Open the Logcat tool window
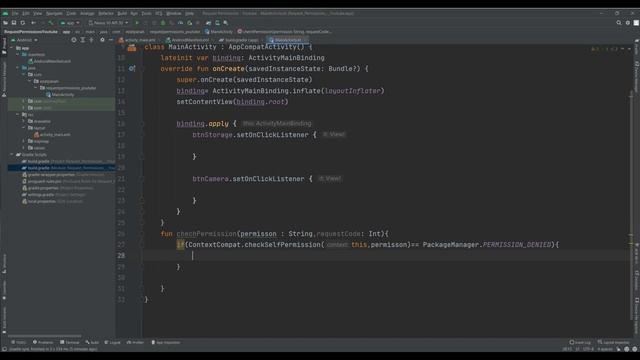 tap(113, 342)
